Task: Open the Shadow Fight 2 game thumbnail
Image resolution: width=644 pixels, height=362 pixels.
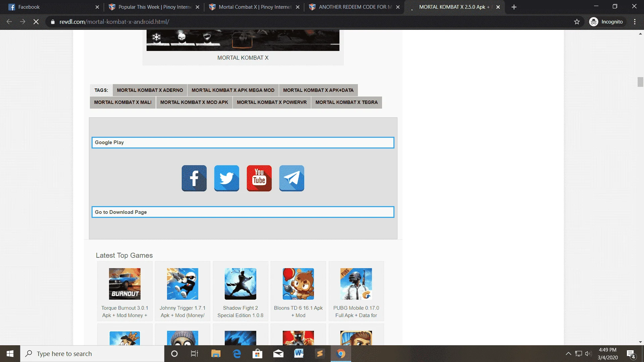Action: click(x=240, y=284)
